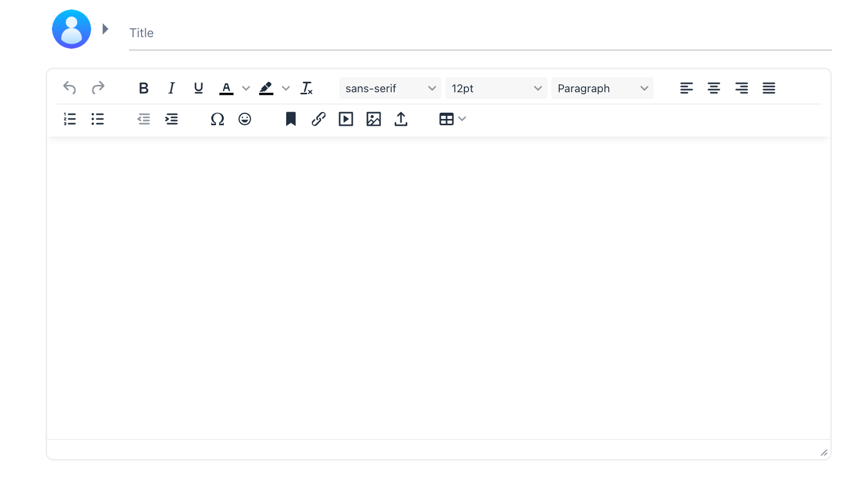Toggle italic formatting
This screenshot has width=868, height=480.
(171, 88)
